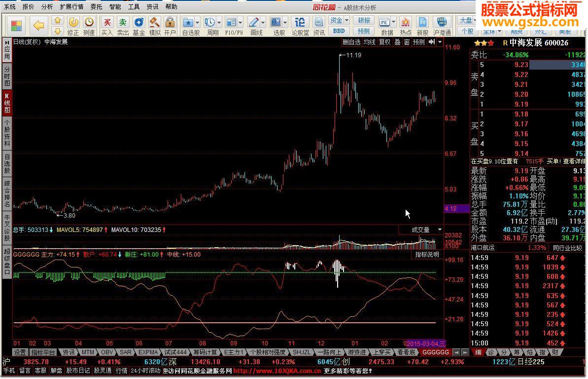Jump to next stock with down arrow
The image size is (588, 379).
[57, 31]
